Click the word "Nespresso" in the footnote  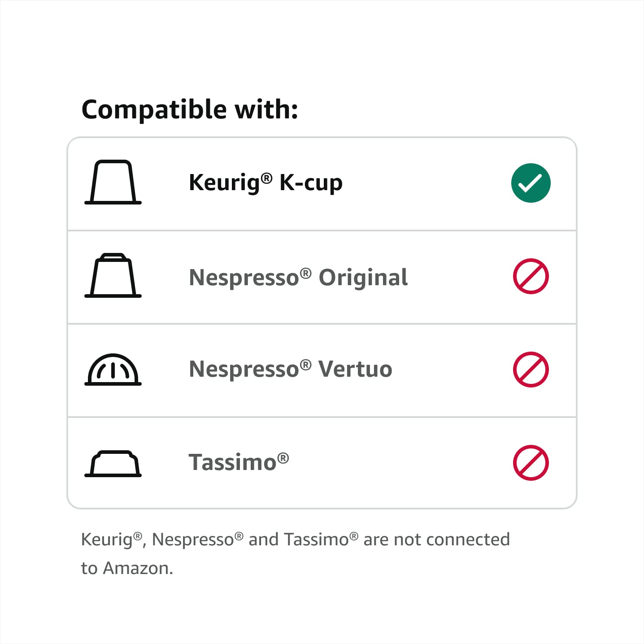coord(193,540)
